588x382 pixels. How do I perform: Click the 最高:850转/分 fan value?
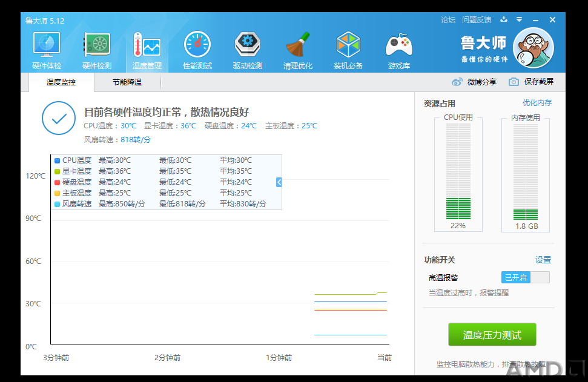[x=122, y=204]
